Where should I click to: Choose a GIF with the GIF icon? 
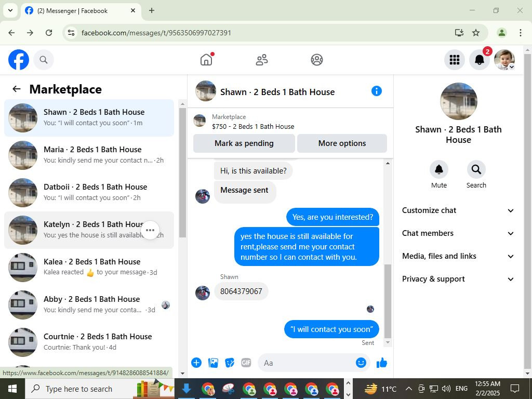pyautogui.click(x=246, y=363)
